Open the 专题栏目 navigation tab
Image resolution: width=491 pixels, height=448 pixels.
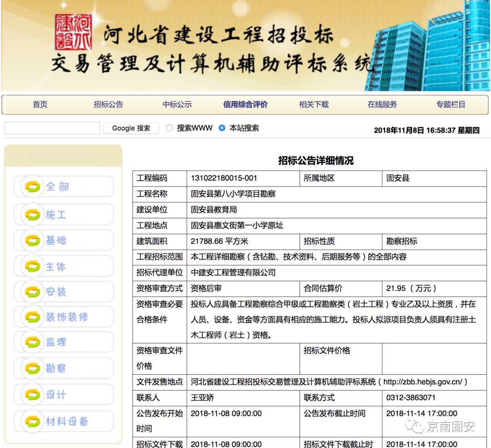tap(451, 104)
